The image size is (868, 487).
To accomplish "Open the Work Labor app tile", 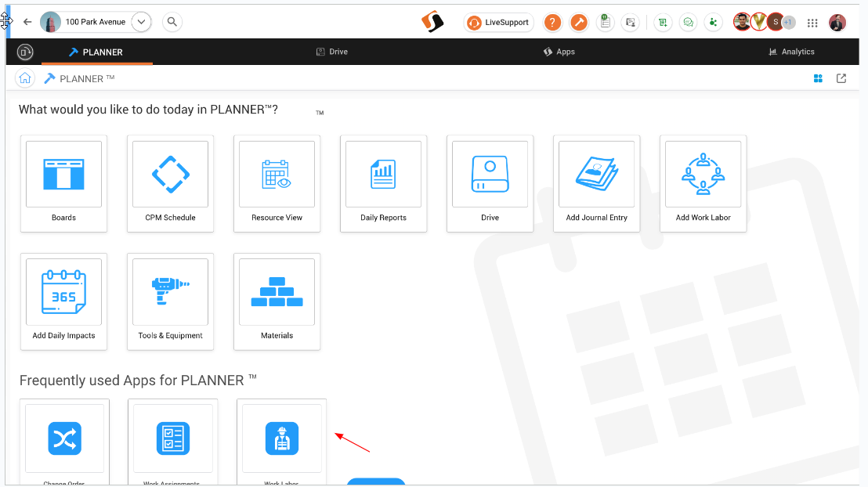I will tap(282, 442).
